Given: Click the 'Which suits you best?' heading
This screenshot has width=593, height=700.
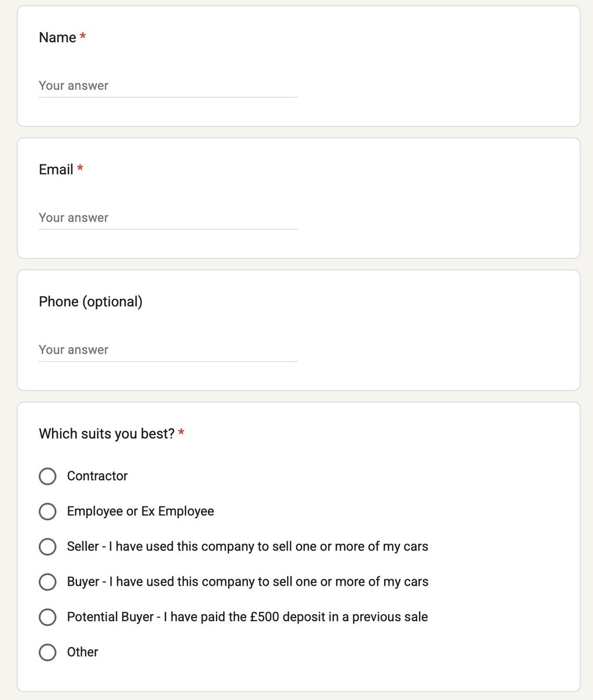Looking at the screenshot, I should pos(107,433).
